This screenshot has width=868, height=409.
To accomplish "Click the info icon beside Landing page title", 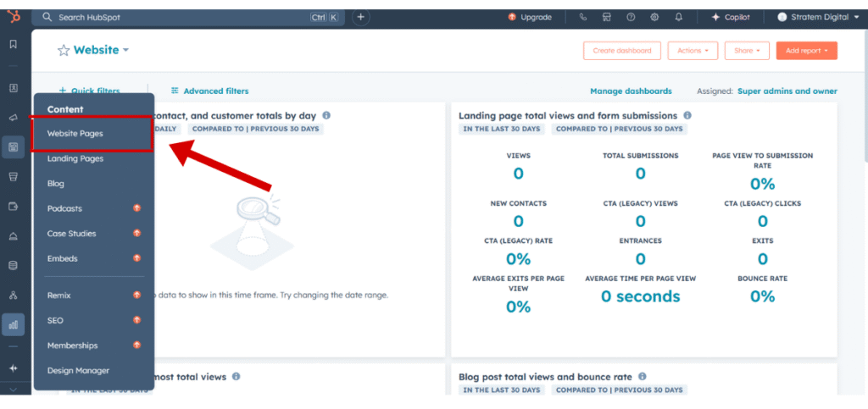I will pyautogui.click(x=687, y=115).
